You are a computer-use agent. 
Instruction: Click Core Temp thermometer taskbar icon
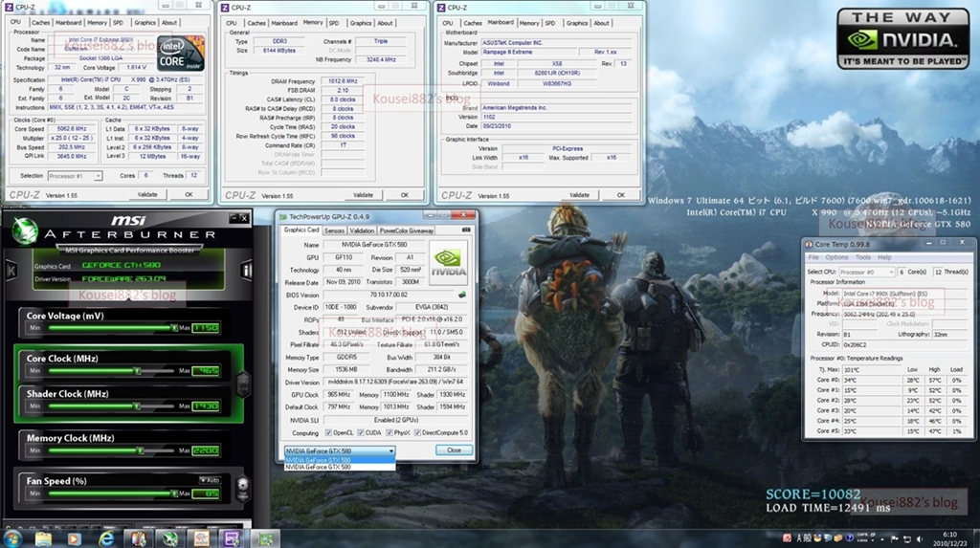139,538
